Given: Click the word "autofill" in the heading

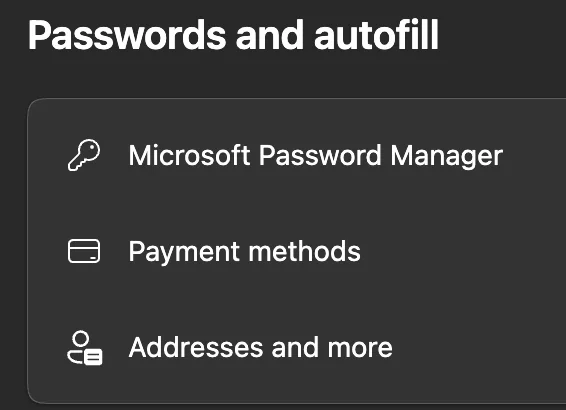Looking at the screenshot, I should [376, 35].
